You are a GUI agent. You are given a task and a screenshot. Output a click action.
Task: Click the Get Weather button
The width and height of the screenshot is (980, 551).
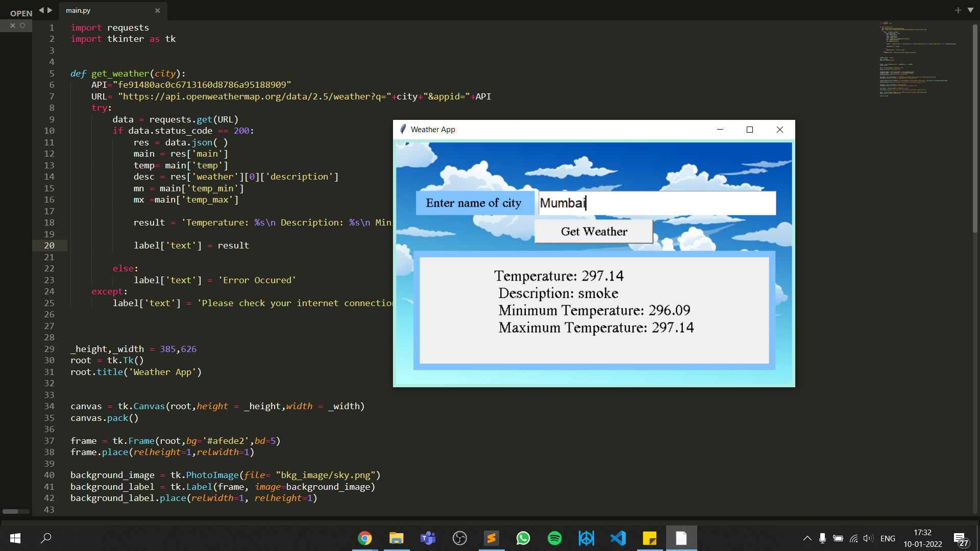tap(594, 232)
